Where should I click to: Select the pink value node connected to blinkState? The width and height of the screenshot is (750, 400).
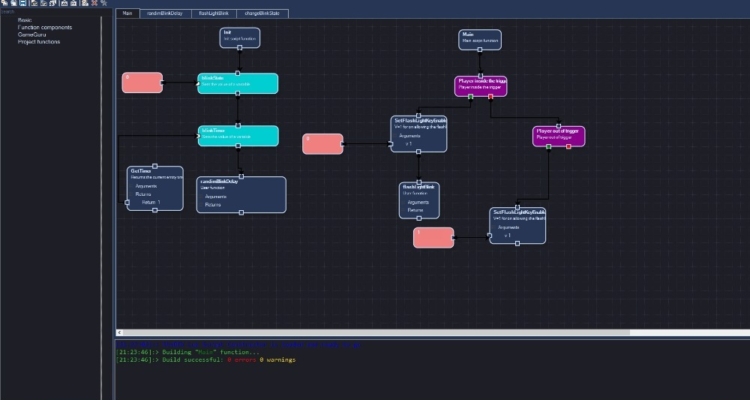143,83
